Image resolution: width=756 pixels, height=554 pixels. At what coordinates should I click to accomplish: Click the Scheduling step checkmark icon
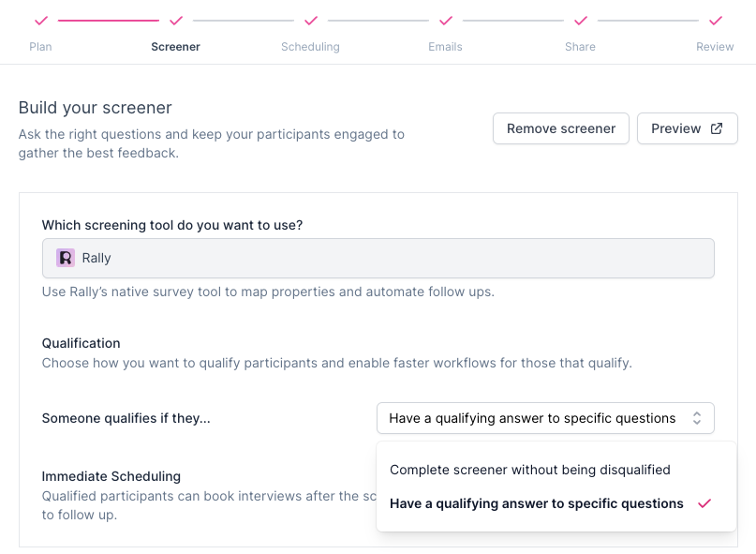(310, 20)
